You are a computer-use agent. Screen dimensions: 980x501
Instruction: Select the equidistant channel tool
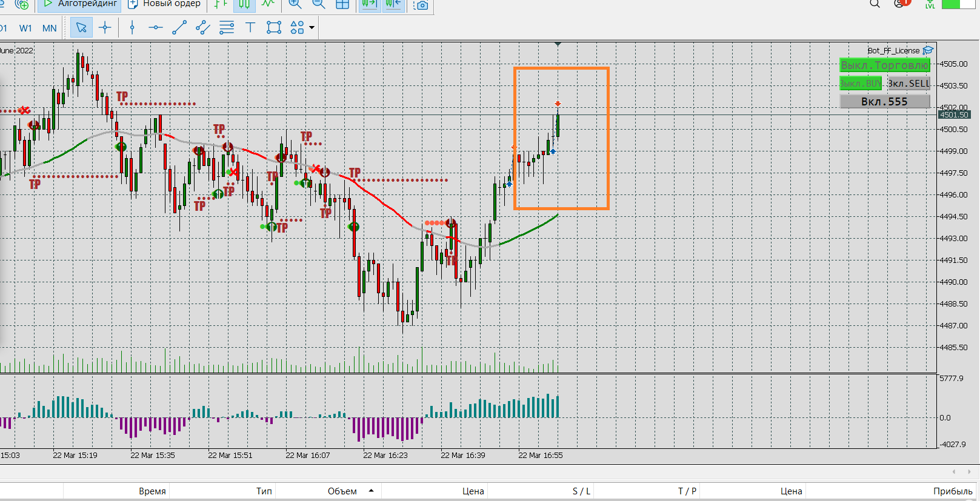[203, 27]
